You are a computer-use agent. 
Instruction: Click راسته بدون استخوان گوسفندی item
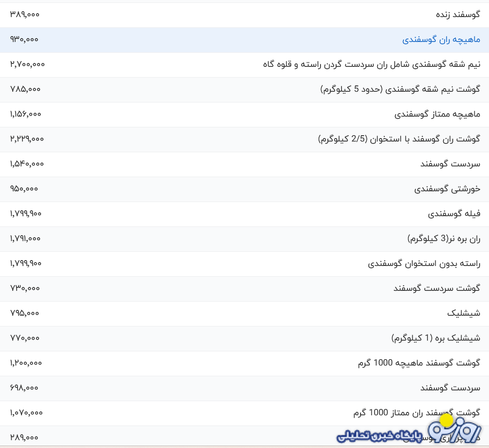[424, 264]
